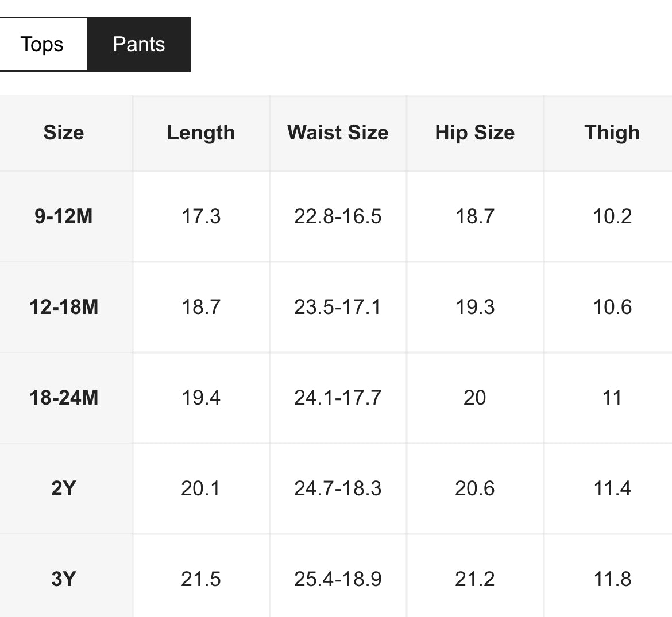
Task: Select the 23.5-17.1 waist size cell
Action: pyautogui.click(x=338, y=307)
